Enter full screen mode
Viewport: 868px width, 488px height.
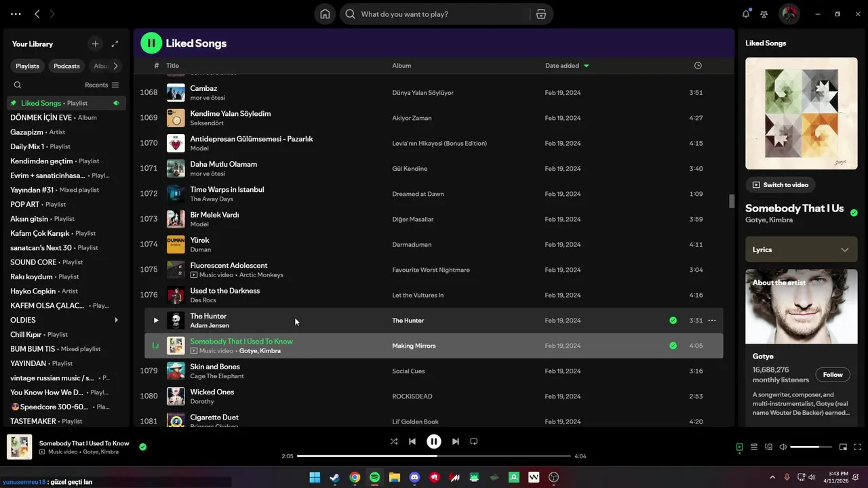(x=858, y=447)
